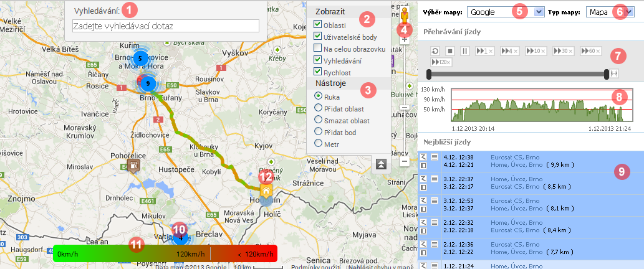Open details list icon for the 3.12. 12:53 ride
The image size is (644, 269).
(x=434, y=201)
